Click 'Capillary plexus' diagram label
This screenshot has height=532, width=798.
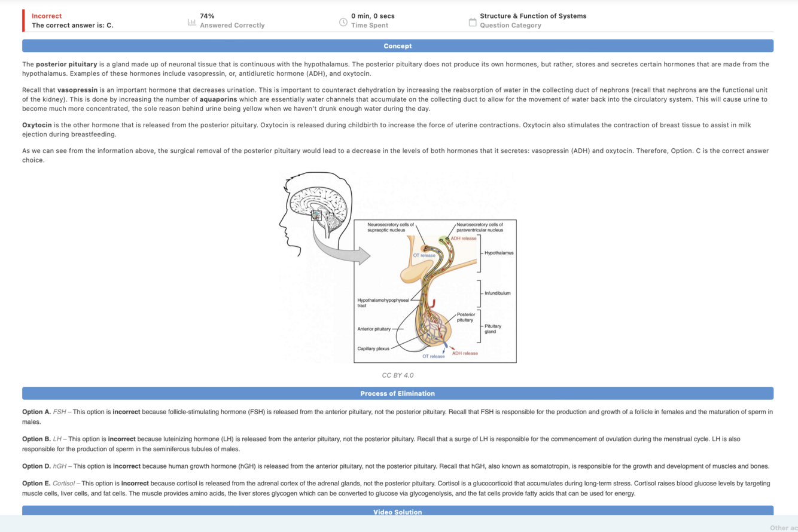373,348
